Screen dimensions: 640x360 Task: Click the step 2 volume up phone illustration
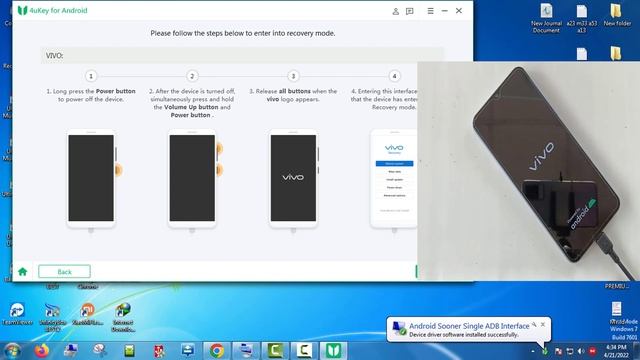point(192,179)
